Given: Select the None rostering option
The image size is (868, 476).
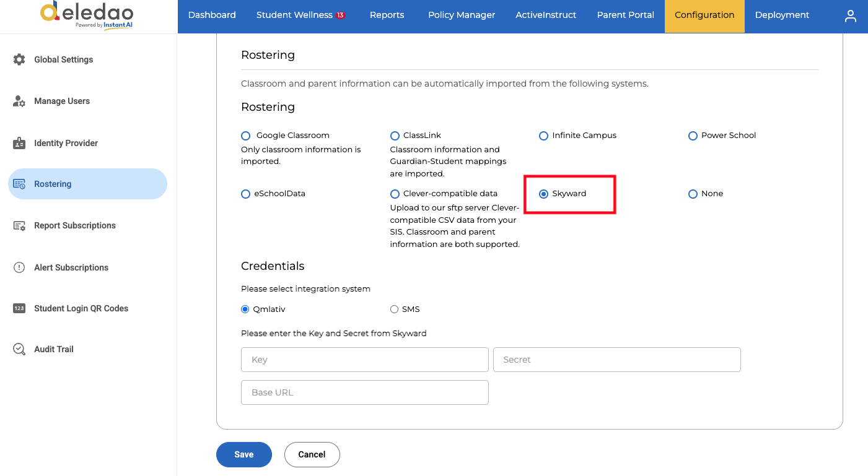Looking at the screenshot, I should point(693,194).
